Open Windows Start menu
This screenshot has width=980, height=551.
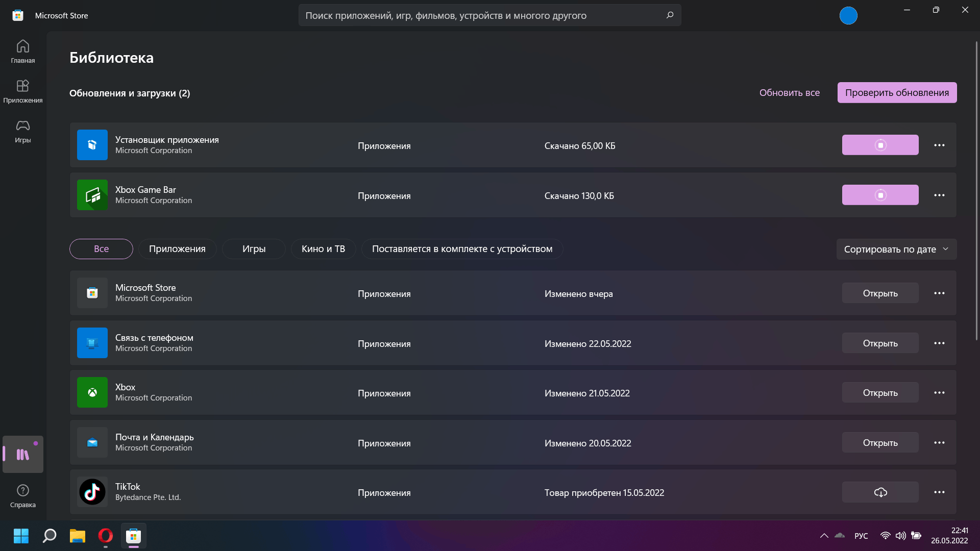tap(21, 536)
